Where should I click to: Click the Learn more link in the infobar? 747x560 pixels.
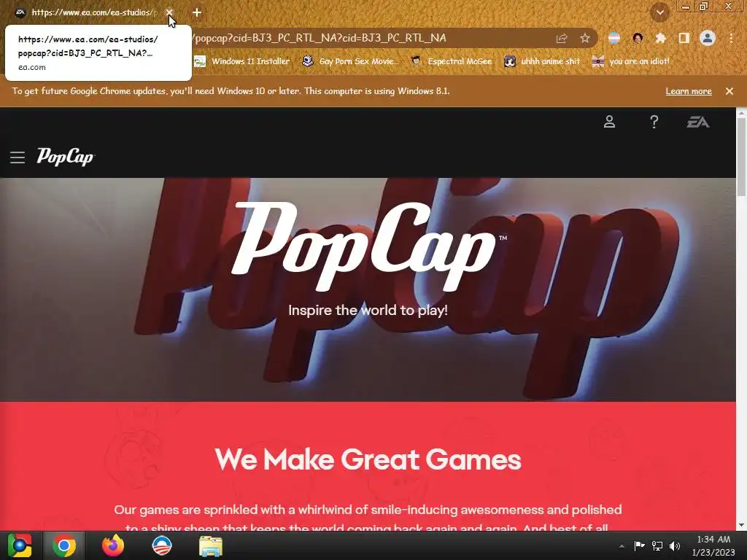tap(689, 91)
